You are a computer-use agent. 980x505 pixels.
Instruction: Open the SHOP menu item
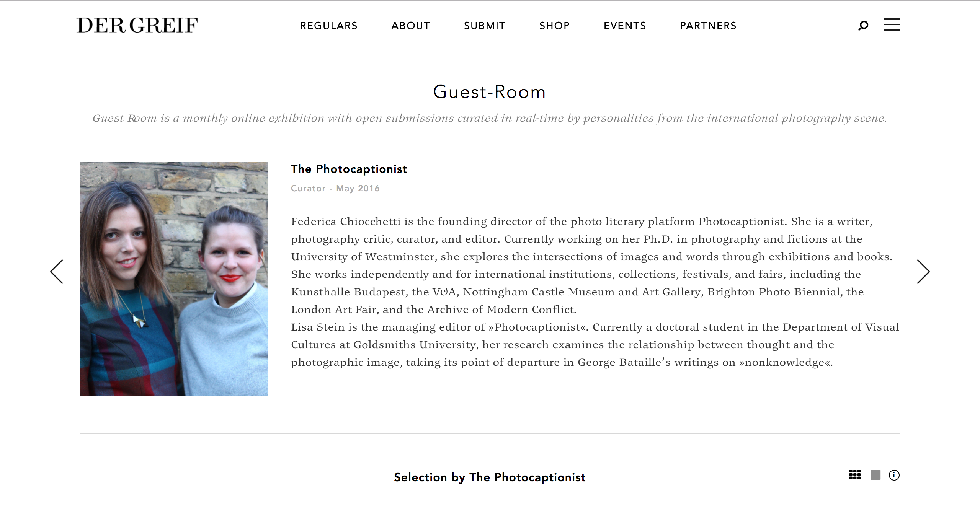coord(554,26)
